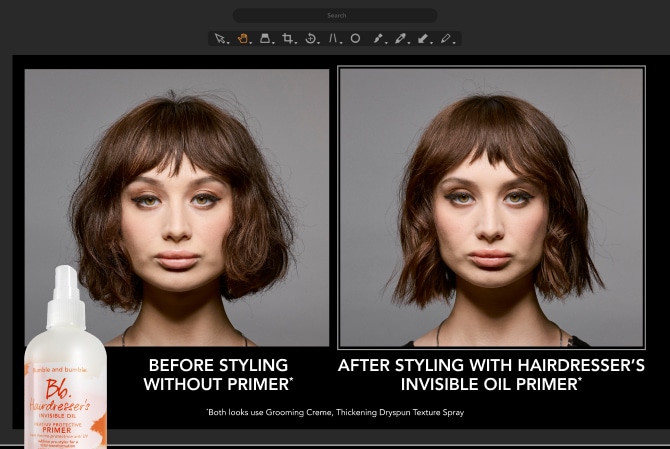Select the Apply Adjustments arrow tool
Image resolution: width=670 pixels, height=449 pixels.
click(423, 39)
